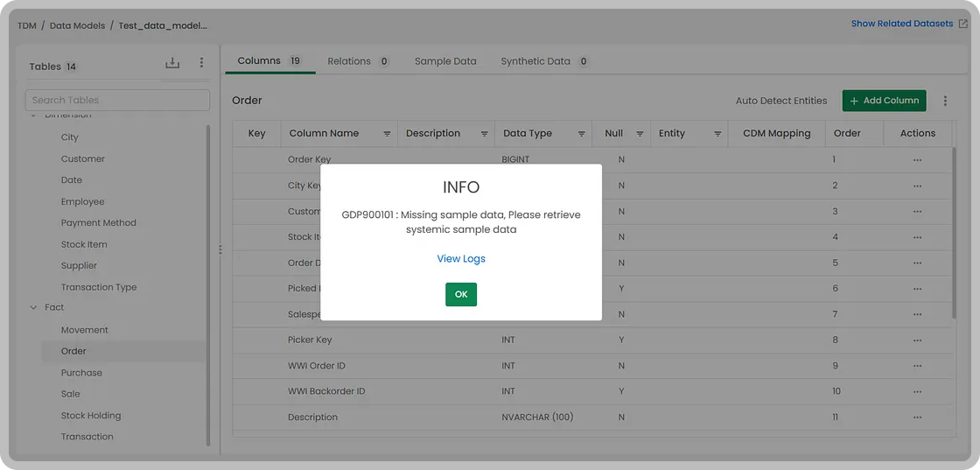This screenshot has width=980, height=470.
Task: Open actions menu for order row 5
Action: click(918, 263)
